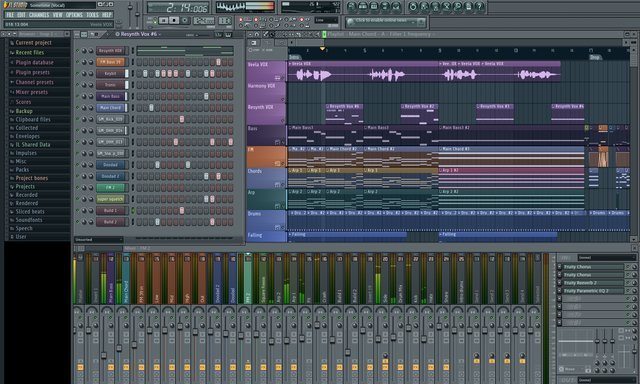
Task: Toggle the mute LED of Main Bass channel
Action: click(x=78, y=96)
